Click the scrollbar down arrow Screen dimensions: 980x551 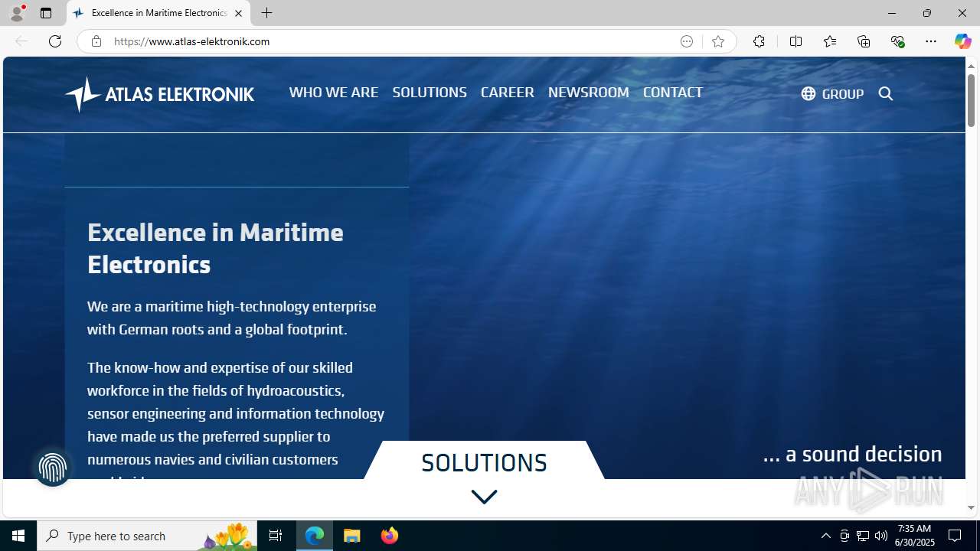[971, 507]
